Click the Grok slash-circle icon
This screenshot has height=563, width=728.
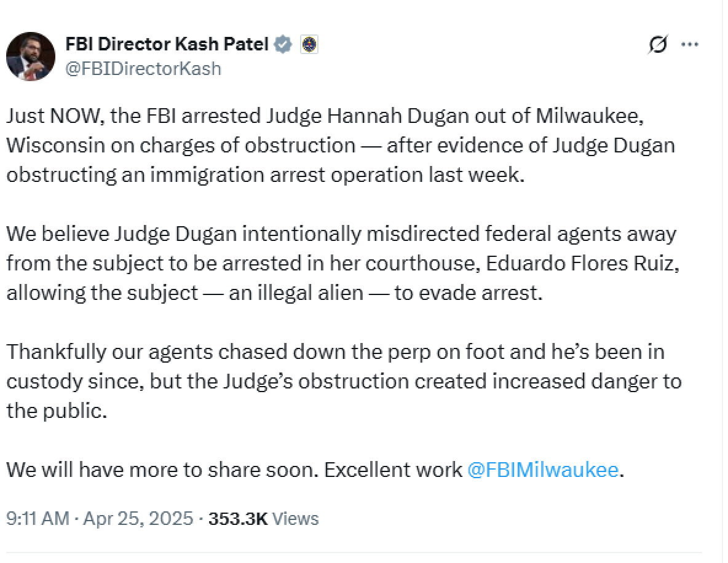pos(658,44)
